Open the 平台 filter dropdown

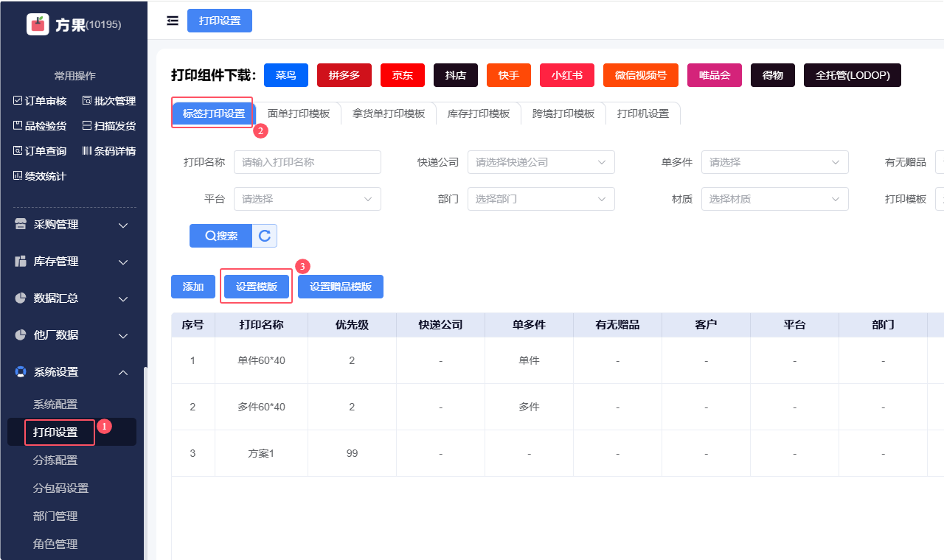coord(308,199)
